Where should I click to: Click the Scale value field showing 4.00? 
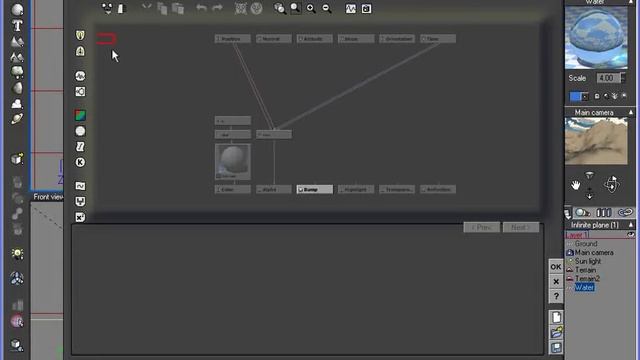(x=608, y=78)
